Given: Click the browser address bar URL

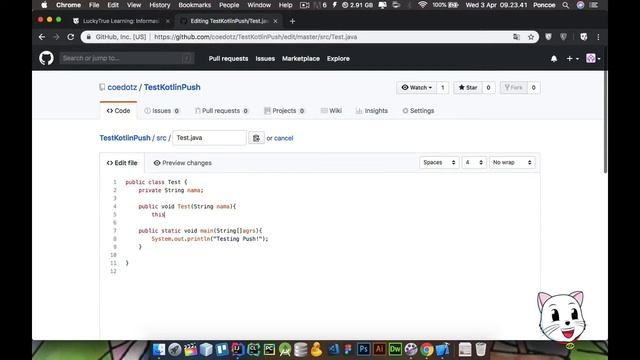Looking at the screenshot, I should point(256,37).
